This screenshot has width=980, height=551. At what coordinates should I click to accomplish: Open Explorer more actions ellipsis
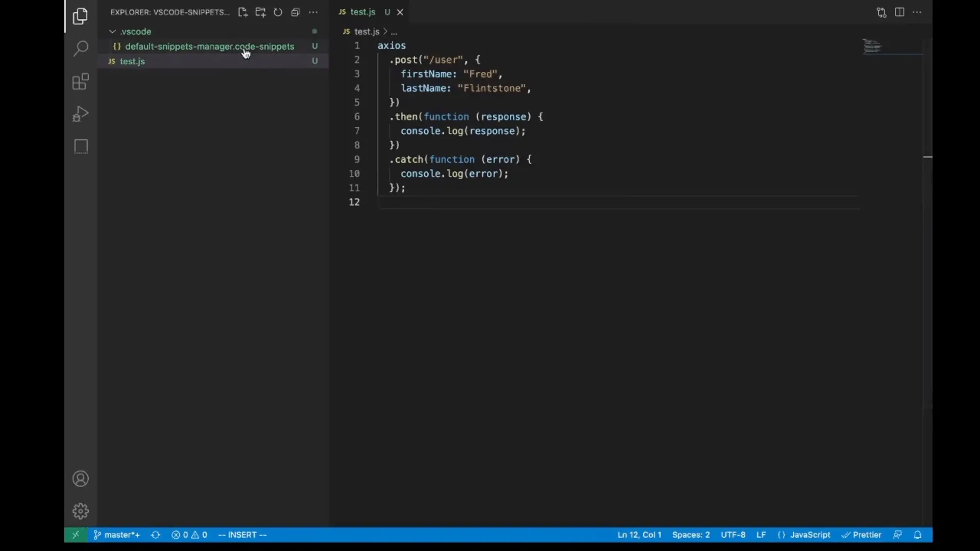click(x=313, y=12)
